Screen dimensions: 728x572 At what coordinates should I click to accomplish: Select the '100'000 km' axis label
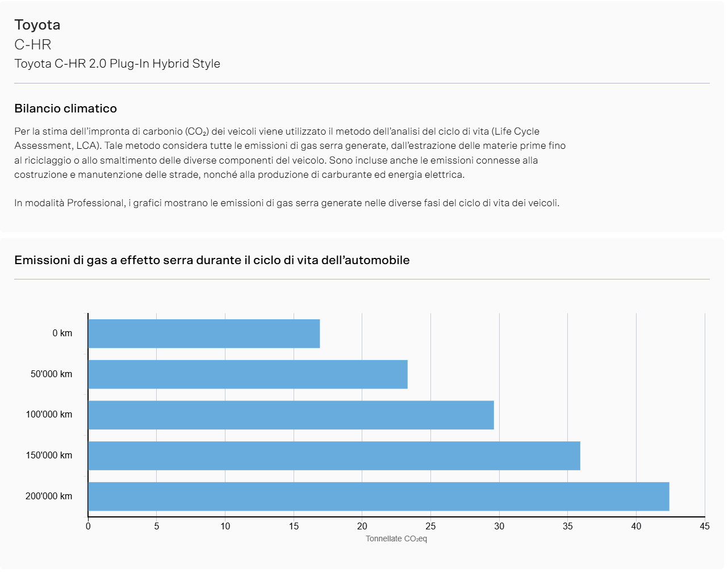(x=49, y=415)
